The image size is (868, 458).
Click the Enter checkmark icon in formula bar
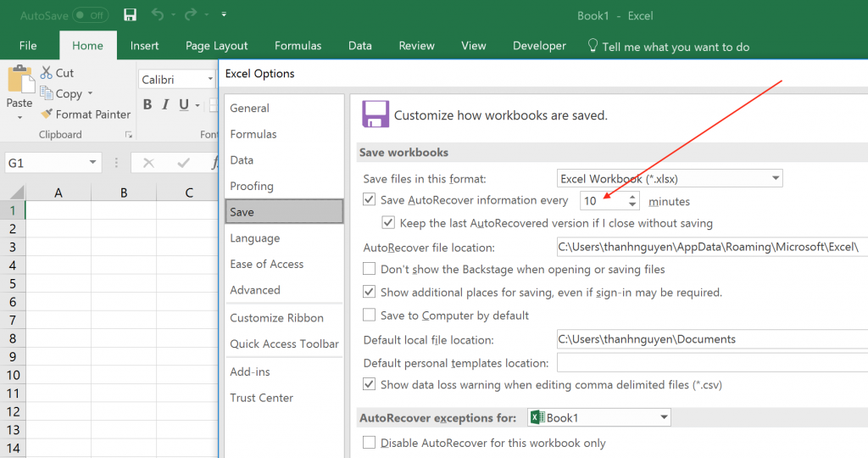183,163
